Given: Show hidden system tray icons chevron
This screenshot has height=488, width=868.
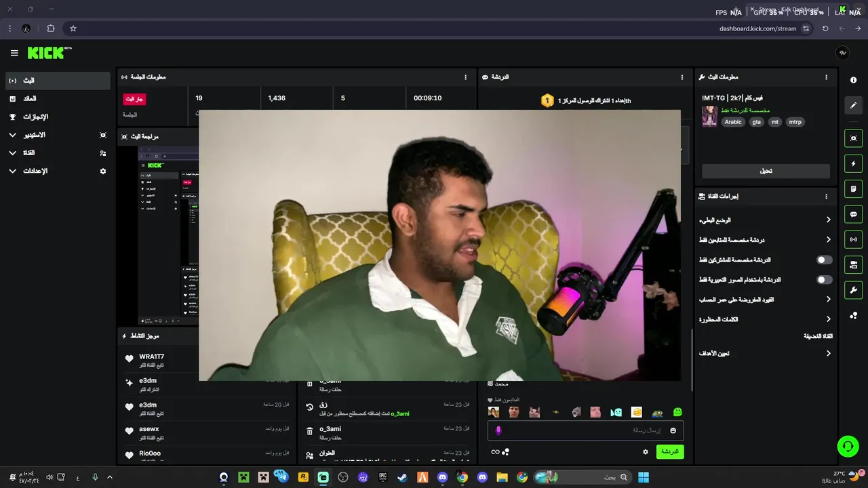Looking at the screenshot, I should 110,477.
